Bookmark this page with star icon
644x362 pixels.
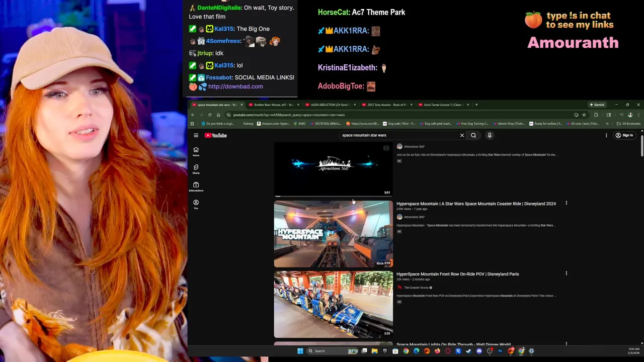pyautogui.click(x=584, y=115)
